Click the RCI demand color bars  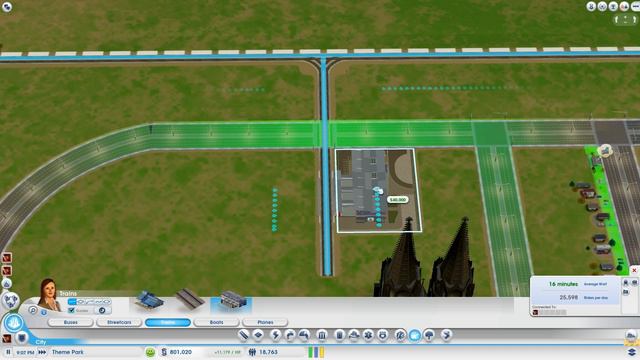[316, 352]
